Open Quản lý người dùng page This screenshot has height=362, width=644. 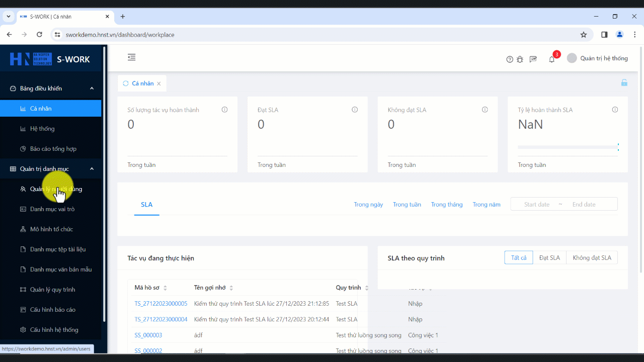pos(50,189)
